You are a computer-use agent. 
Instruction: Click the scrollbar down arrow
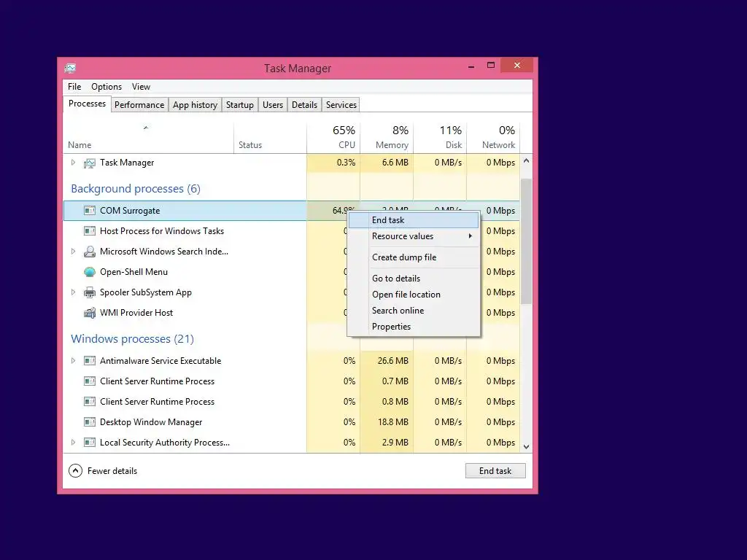point(527,447)
